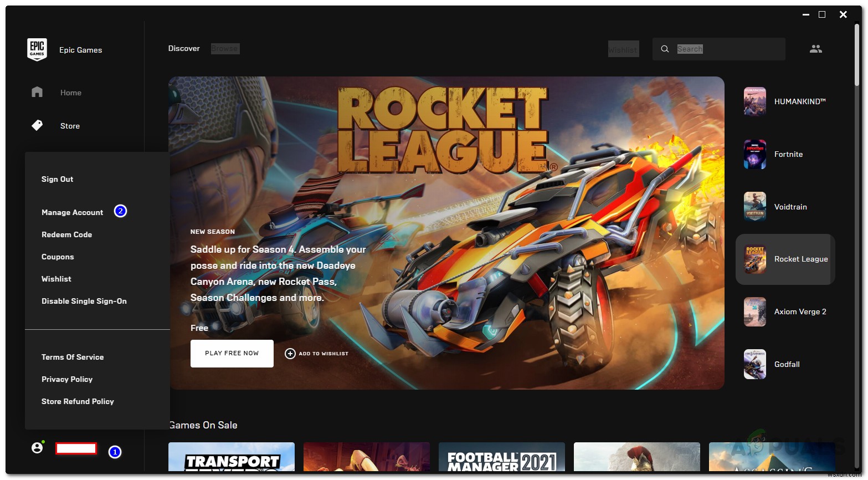Click the Add to Wishlist plus icon
The width and height of the screenshot is (868, 480).
point(290,353)
